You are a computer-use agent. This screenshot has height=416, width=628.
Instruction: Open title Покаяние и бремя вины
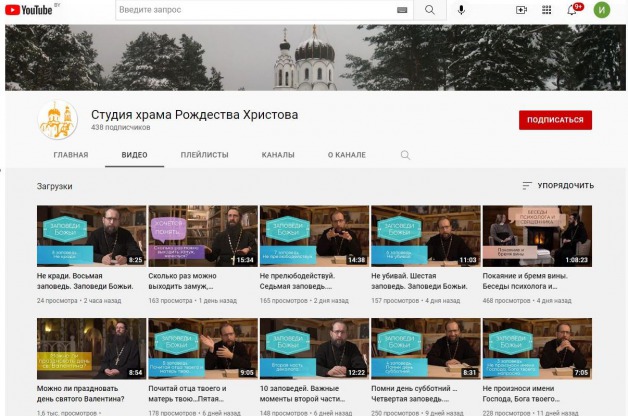click(525, 281)
